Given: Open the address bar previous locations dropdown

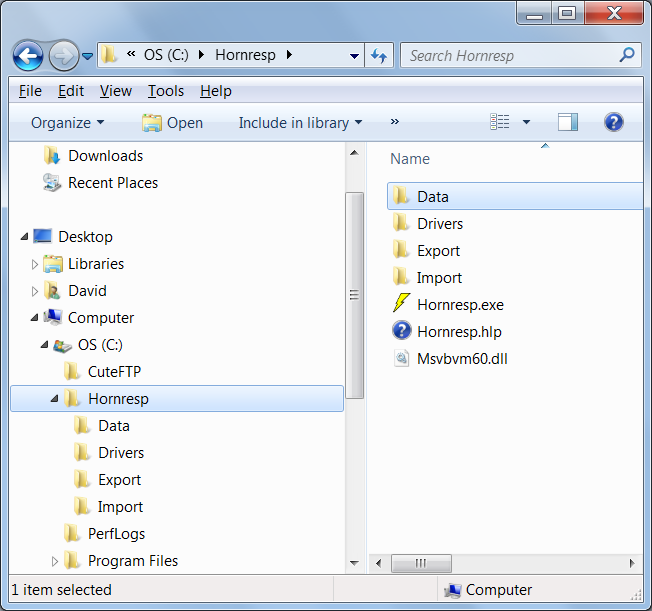Looking at the screenshot, I should click(x=354, y=56).
